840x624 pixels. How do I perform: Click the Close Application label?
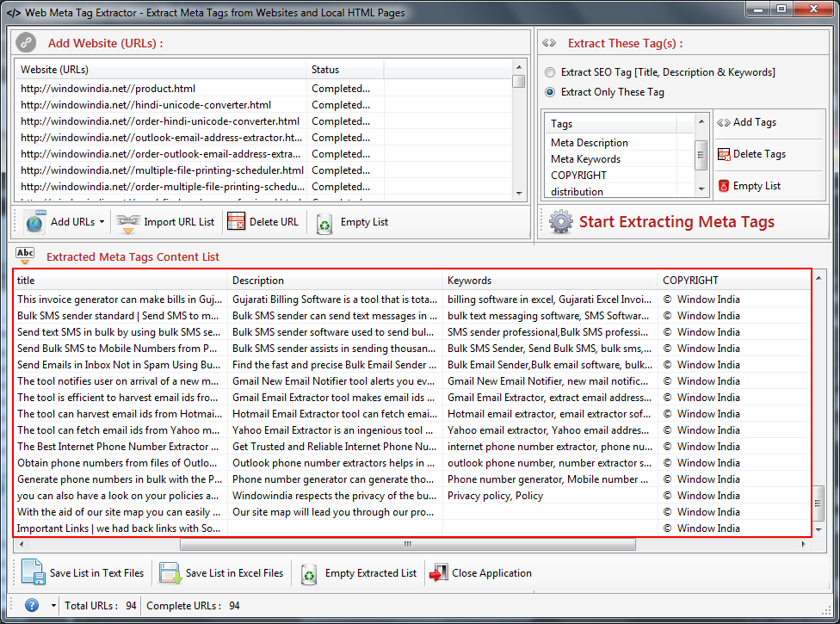(491, 573)
